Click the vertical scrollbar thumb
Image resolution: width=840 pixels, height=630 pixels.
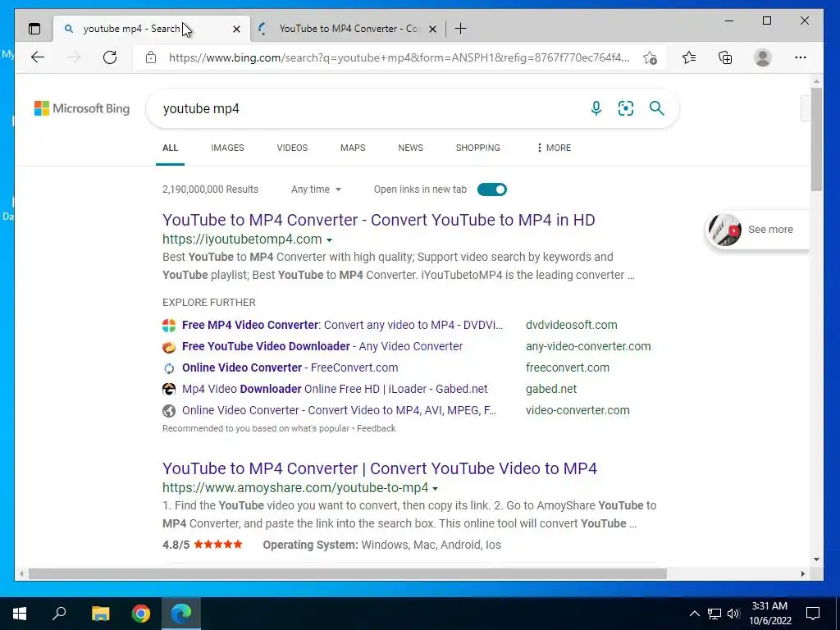pyautogui.click(x=816, y=139)
